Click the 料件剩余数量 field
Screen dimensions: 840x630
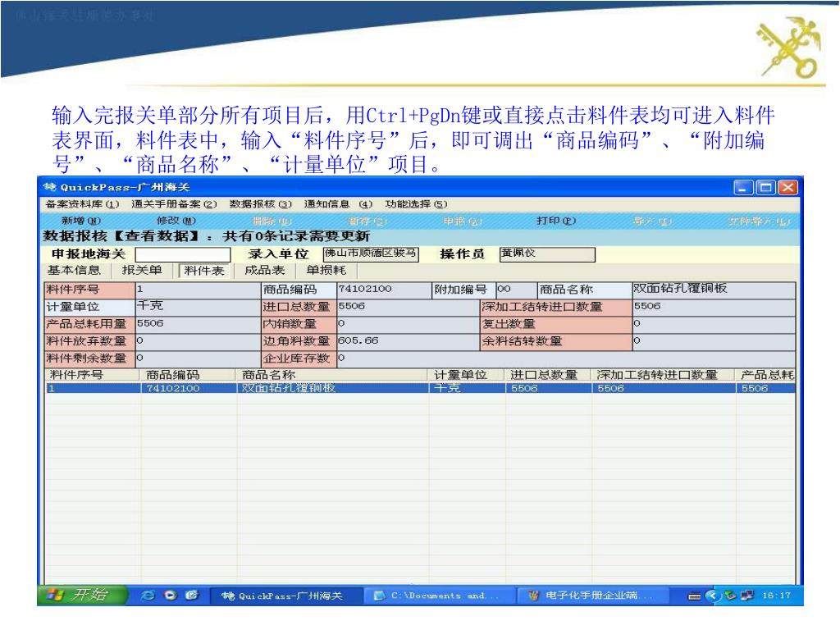[197, 358]
